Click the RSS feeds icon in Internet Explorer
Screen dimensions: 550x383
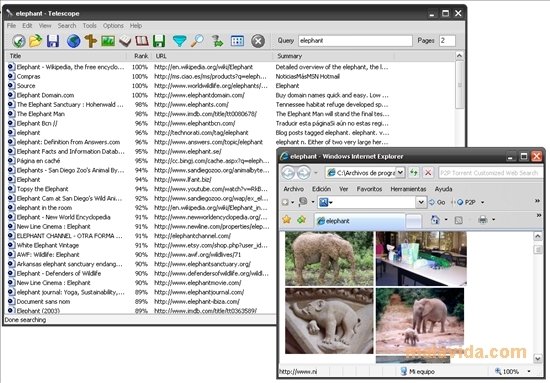pyautogui.click(x=458, y=220)
